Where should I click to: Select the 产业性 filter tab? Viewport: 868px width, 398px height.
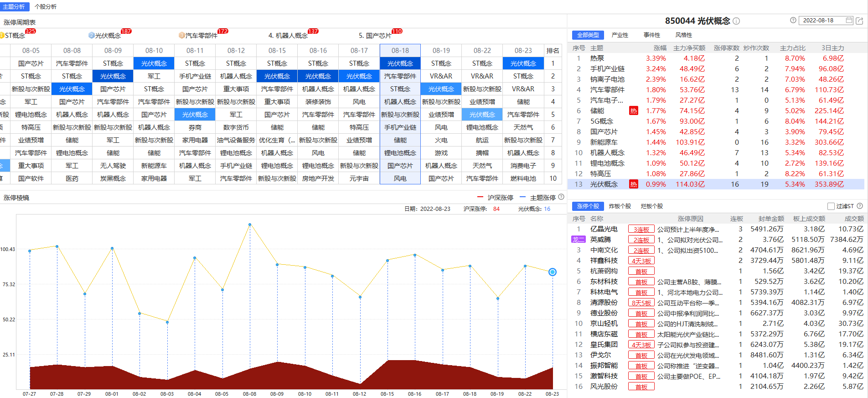point(620,35)
